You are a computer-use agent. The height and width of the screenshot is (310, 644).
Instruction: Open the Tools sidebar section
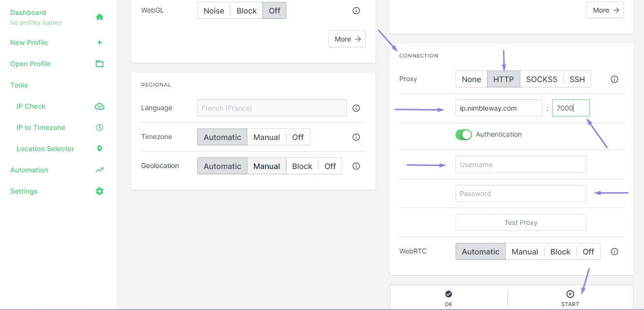tap(19, 85)
